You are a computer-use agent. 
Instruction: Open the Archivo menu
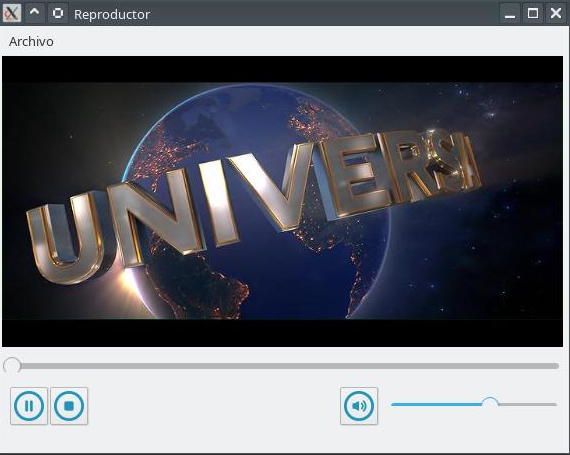pos(31,41)
